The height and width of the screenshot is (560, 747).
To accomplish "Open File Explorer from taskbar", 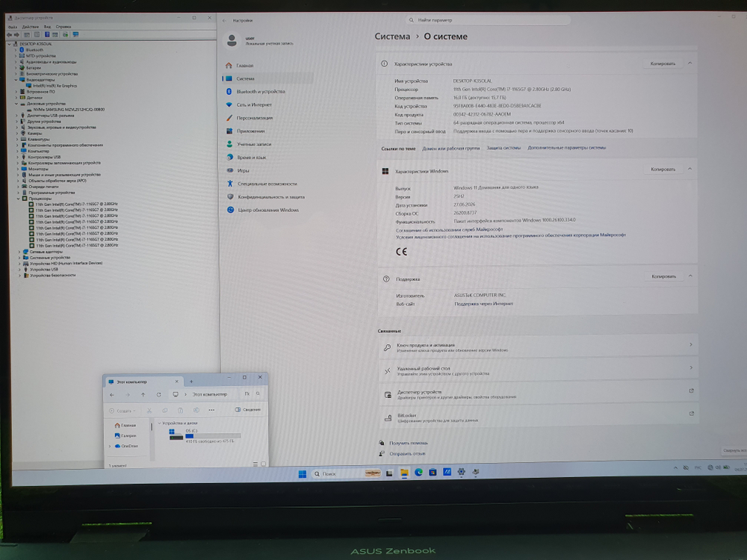I will 404,473.
